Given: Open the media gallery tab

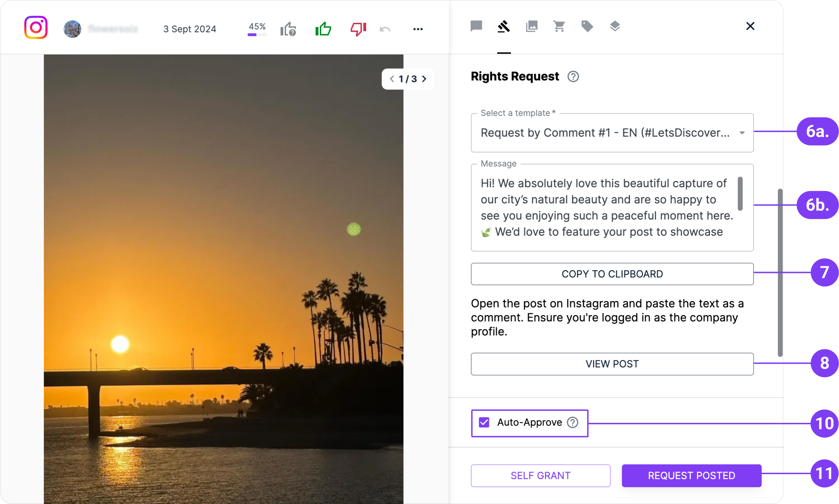Looking at the screenshot, I should 531,26.
